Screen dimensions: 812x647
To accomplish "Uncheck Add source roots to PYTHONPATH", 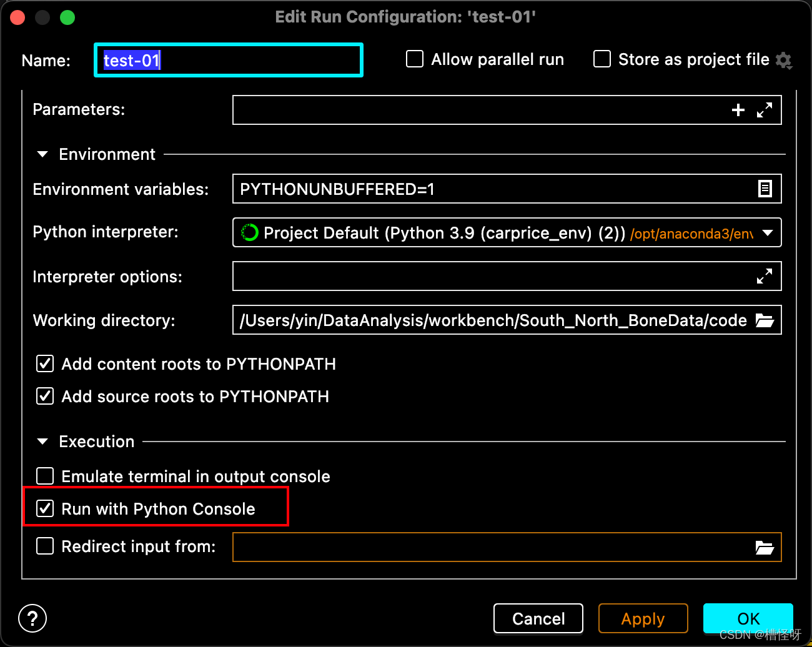I will 45,396.
